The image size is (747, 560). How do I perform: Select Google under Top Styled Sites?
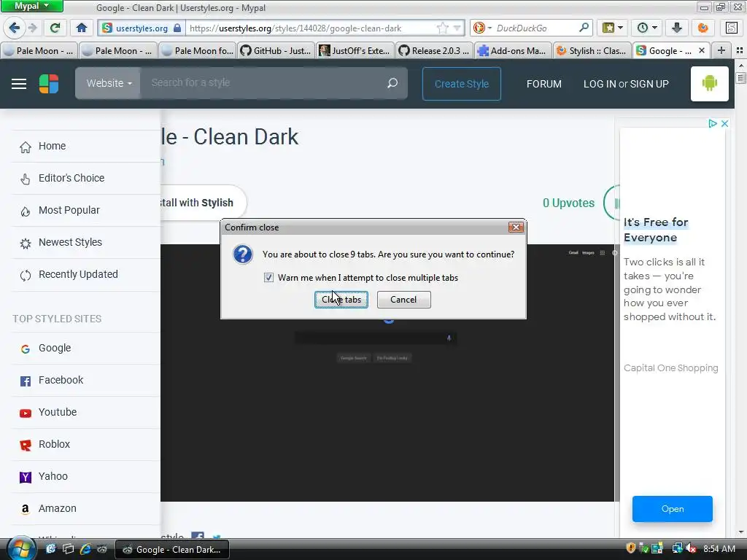(86, 348)
